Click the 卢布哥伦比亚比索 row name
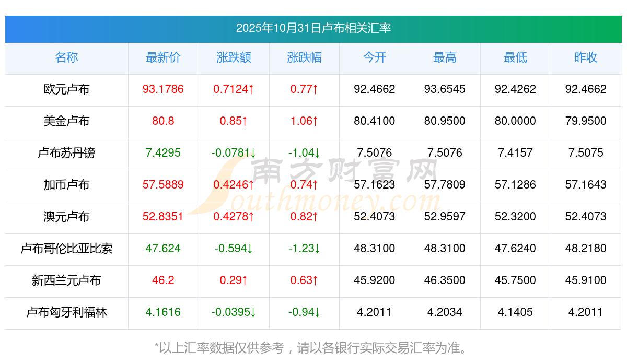Image resolution: width=627 pixels, height=364 pixels. pyautogui.click(x=66, y=249)
